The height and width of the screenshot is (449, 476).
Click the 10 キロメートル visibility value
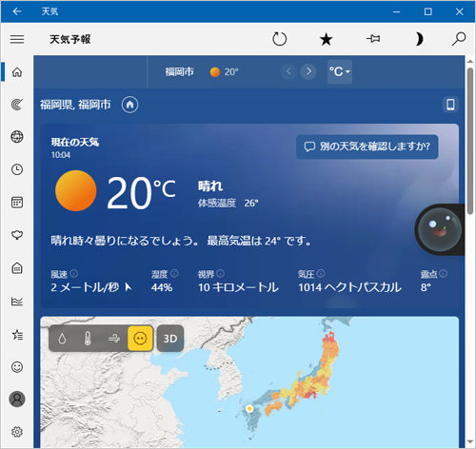pos(238,287)
